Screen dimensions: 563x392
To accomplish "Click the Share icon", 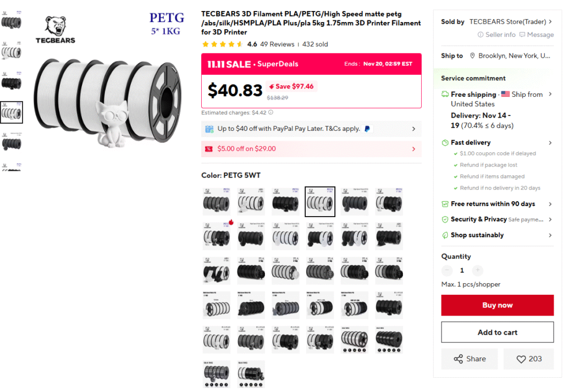I will [458, 359].
